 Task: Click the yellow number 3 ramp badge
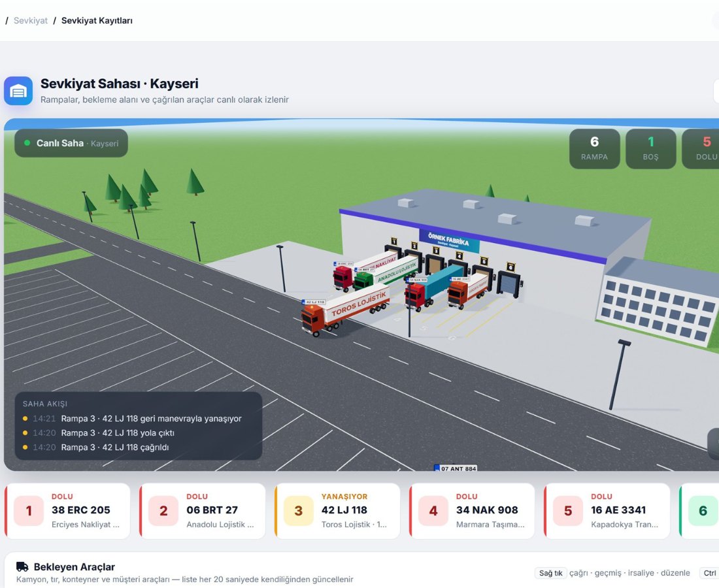299,510
